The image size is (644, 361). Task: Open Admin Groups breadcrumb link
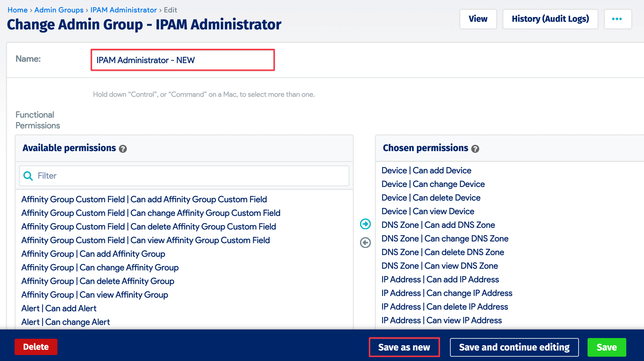[x=59, y=10]
